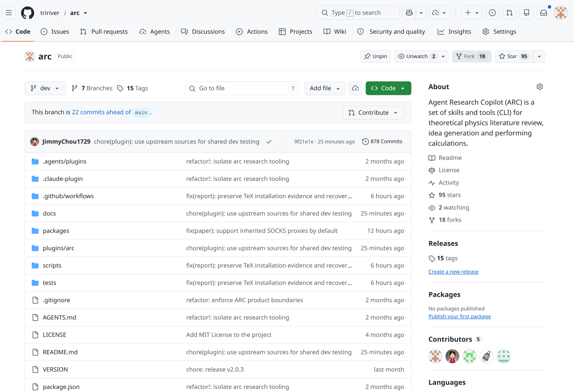Open JimmyChou1729 avatar on latest commit

coord(35,141)
